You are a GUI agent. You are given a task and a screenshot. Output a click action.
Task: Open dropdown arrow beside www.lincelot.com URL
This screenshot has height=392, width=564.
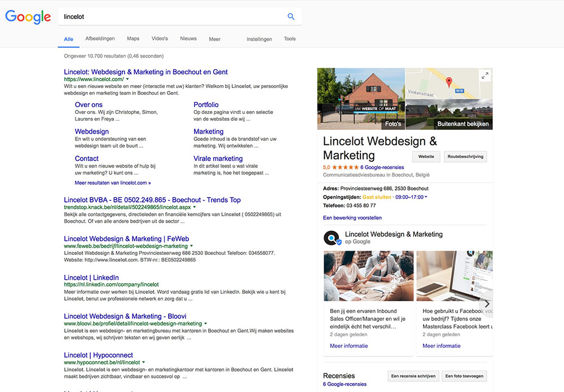coord(127,79)
